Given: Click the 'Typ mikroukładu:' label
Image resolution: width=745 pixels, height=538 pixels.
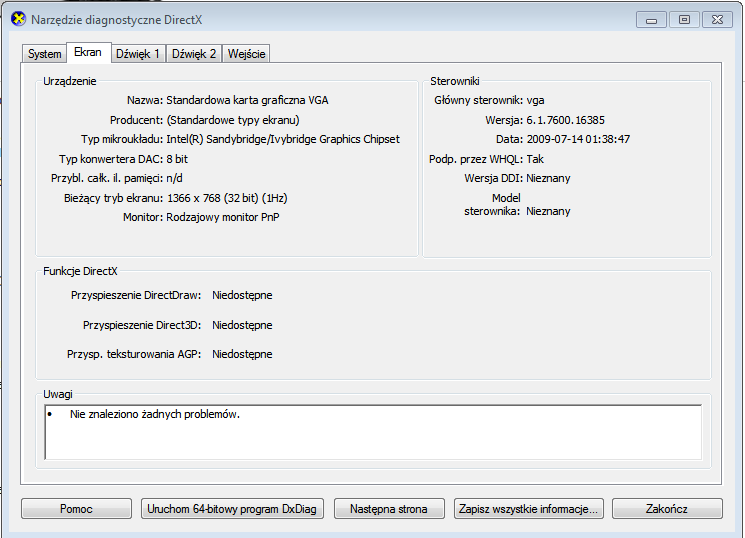Looking at the screenshot, I should (122, 139).
